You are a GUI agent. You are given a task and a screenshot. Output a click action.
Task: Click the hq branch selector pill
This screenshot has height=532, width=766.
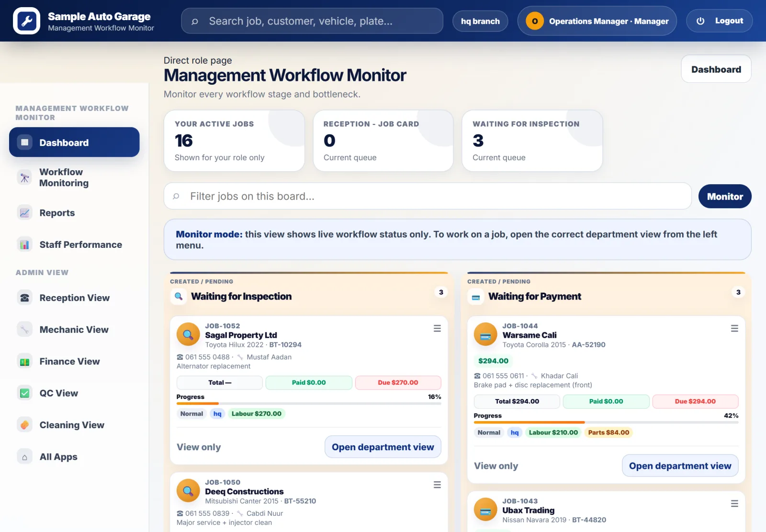pyautogui.click(x=480, y=21)
